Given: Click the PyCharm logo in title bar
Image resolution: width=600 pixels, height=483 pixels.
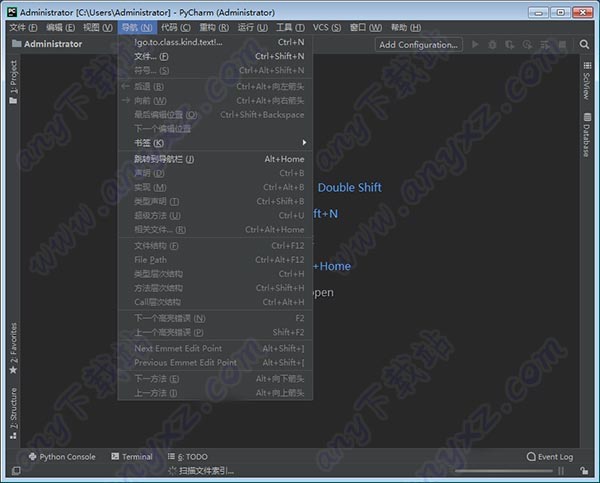Looking at the screenshot, I should coord(12,12).
